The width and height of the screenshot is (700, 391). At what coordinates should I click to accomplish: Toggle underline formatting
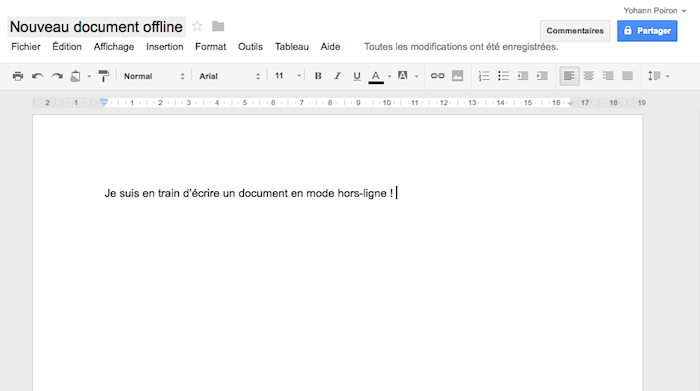click(x=357, y=76)
